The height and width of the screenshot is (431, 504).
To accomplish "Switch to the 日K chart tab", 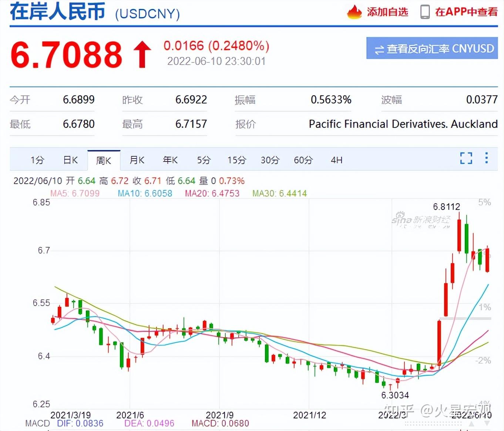I will (70, 160).
